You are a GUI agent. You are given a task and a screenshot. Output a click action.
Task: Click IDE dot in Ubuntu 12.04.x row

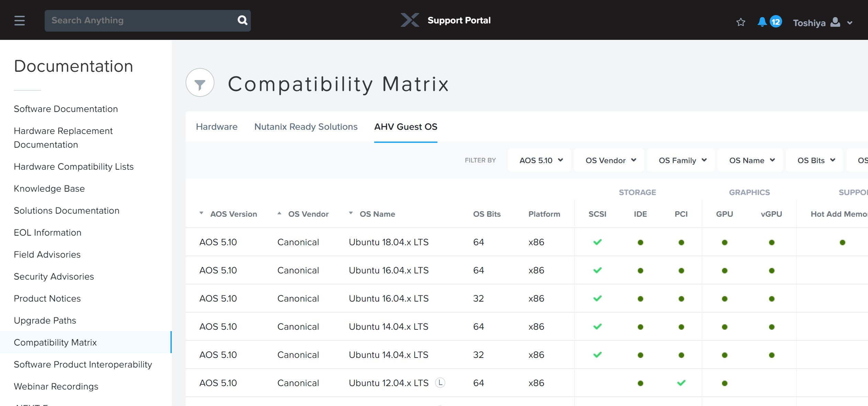pos(641,383)
